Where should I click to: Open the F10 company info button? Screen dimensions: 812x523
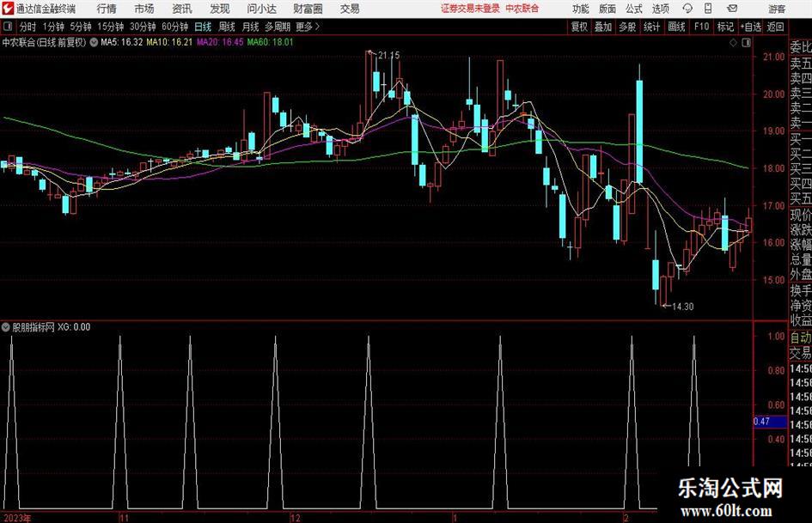701,27
